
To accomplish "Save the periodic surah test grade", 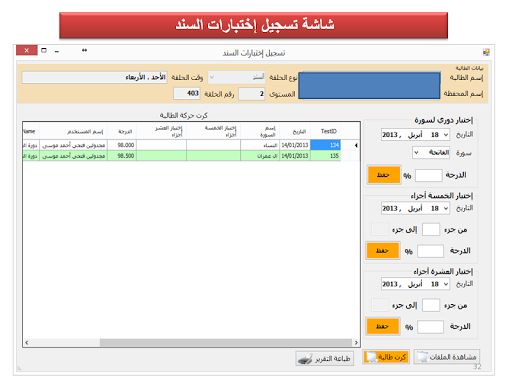I will [x=383, y=175].
